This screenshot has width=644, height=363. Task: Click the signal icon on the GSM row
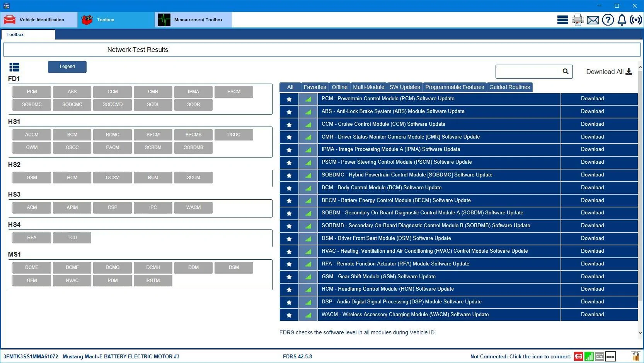(x=308, y=277)
